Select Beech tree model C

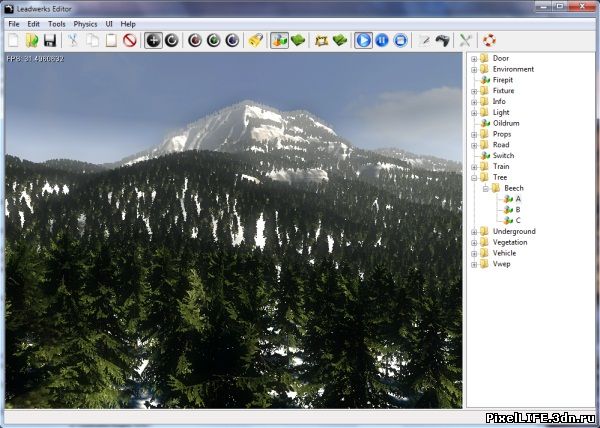[518, 220]
